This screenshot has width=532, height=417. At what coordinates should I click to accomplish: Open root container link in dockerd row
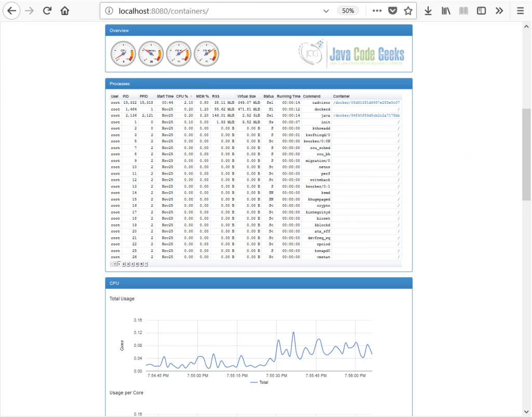click(x=398, y=109)
